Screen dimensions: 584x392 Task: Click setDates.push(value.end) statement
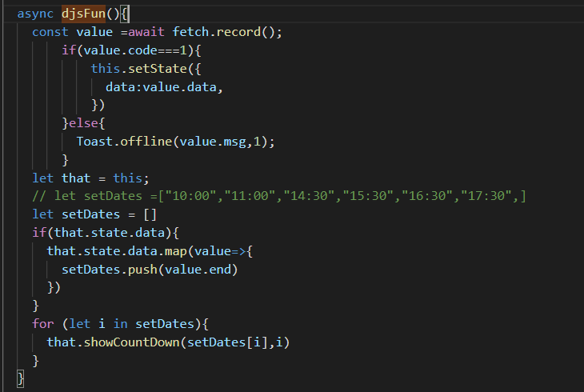tap(150, 270)
